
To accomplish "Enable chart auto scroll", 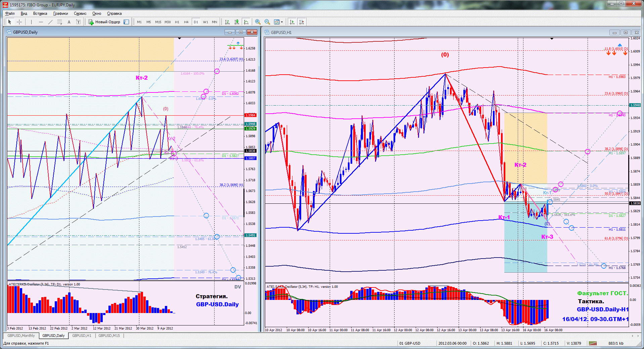I will click(292, 22).
